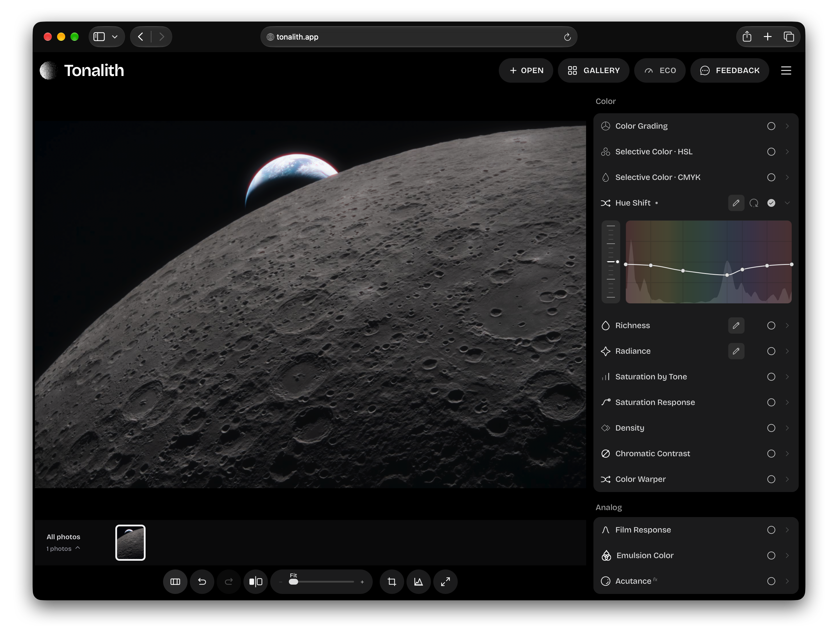
Task: Open the GALLERY view
Action: [x=593, y=70]
